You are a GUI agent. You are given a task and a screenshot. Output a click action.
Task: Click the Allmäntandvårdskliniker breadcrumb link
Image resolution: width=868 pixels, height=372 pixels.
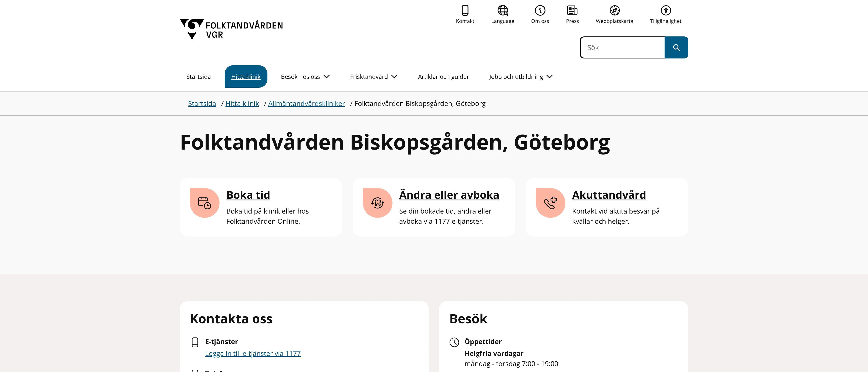(306, 104)
